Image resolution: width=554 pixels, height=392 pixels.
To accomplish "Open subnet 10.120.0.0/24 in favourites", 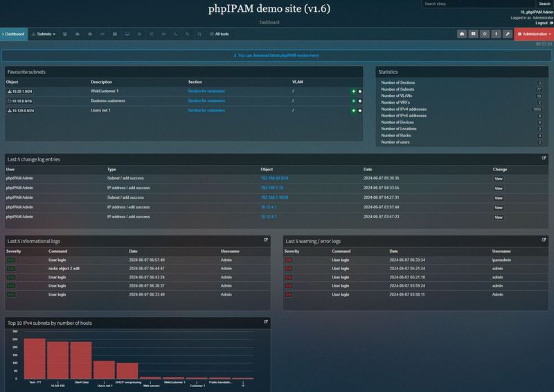I will tap(21, 111).
